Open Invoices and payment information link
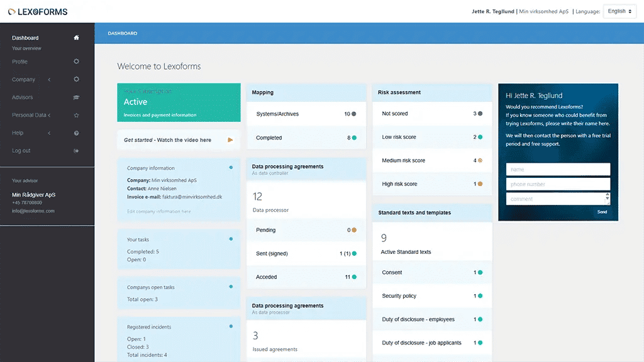Viewport: 644px width, 362px height. 160,115
